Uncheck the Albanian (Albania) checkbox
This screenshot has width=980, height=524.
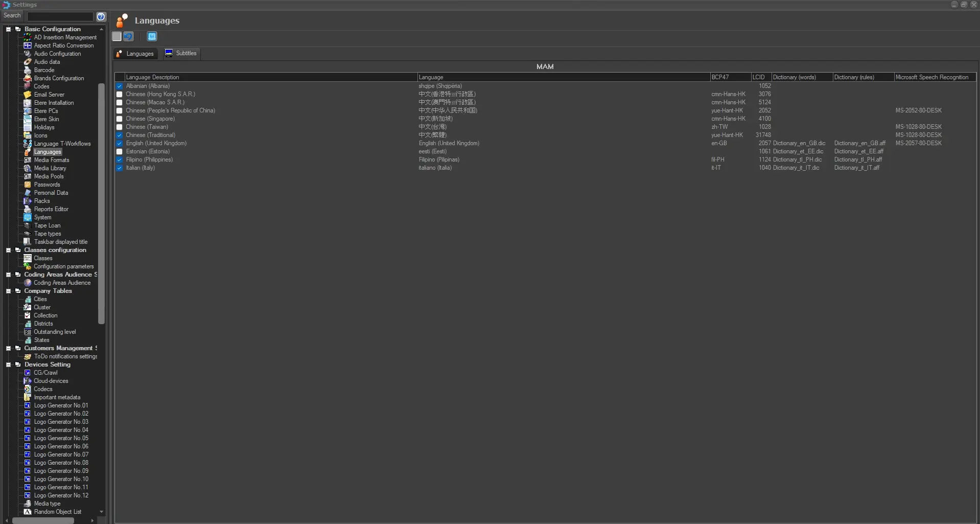(x=120, y=86)
